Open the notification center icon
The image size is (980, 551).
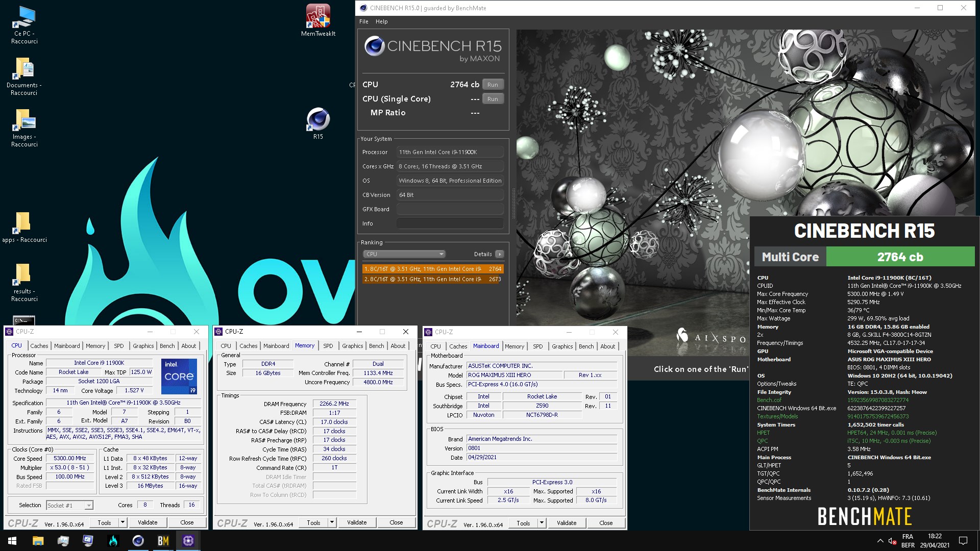tap(963, 541)
